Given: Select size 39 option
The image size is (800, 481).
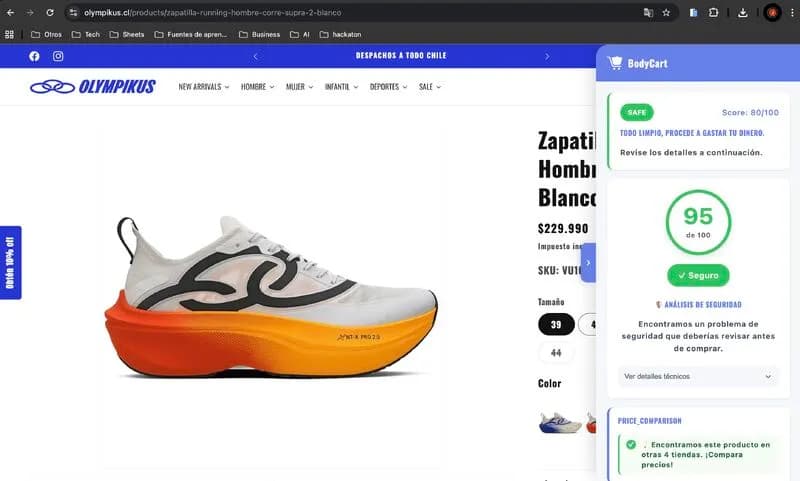Looking at the screenshot, I should click(x=556, y=324).
